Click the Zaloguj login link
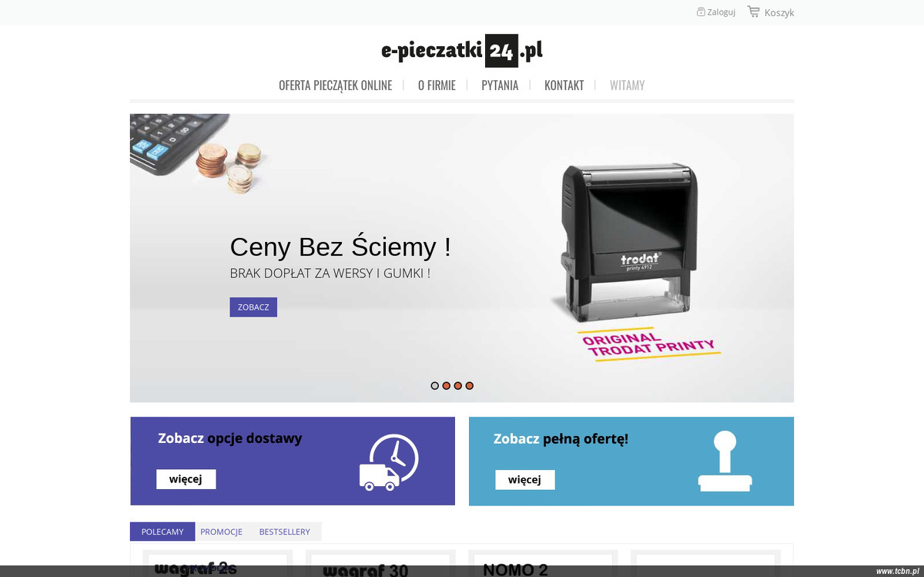 [721, 12]
